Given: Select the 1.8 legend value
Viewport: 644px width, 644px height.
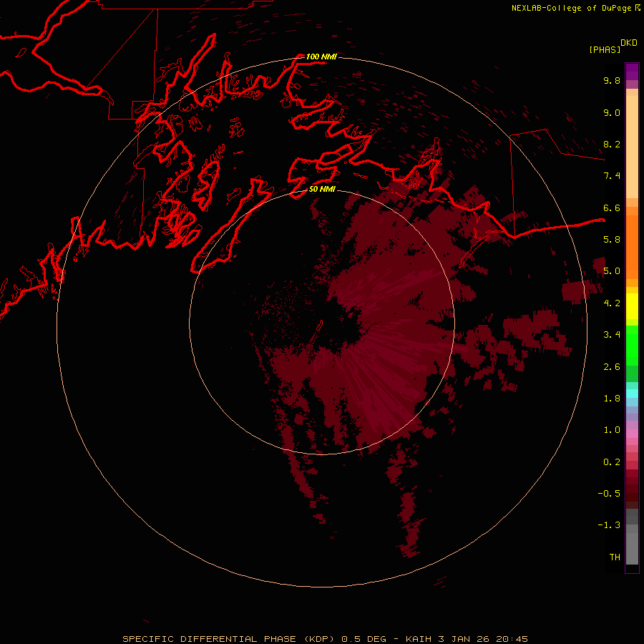Looking at the screenshot, I should click(612, 399).
